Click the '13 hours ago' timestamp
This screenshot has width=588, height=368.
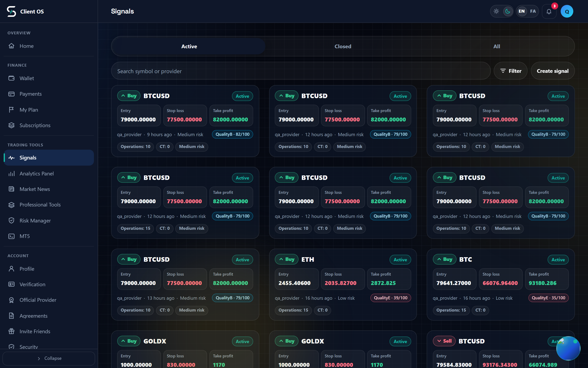[x=161, y=298]
